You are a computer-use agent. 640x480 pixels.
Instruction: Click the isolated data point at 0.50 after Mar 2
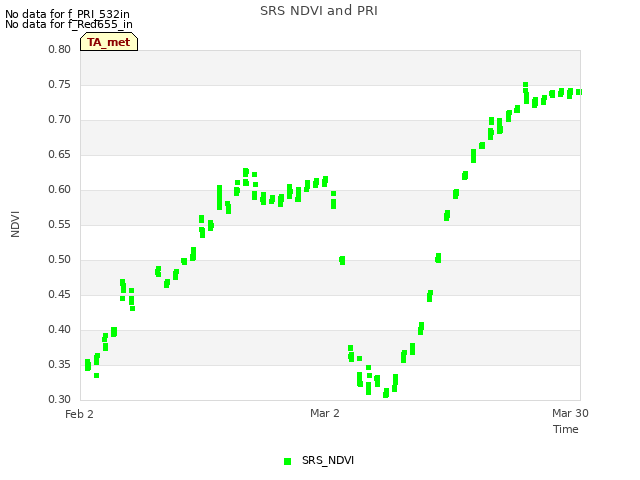342,260
